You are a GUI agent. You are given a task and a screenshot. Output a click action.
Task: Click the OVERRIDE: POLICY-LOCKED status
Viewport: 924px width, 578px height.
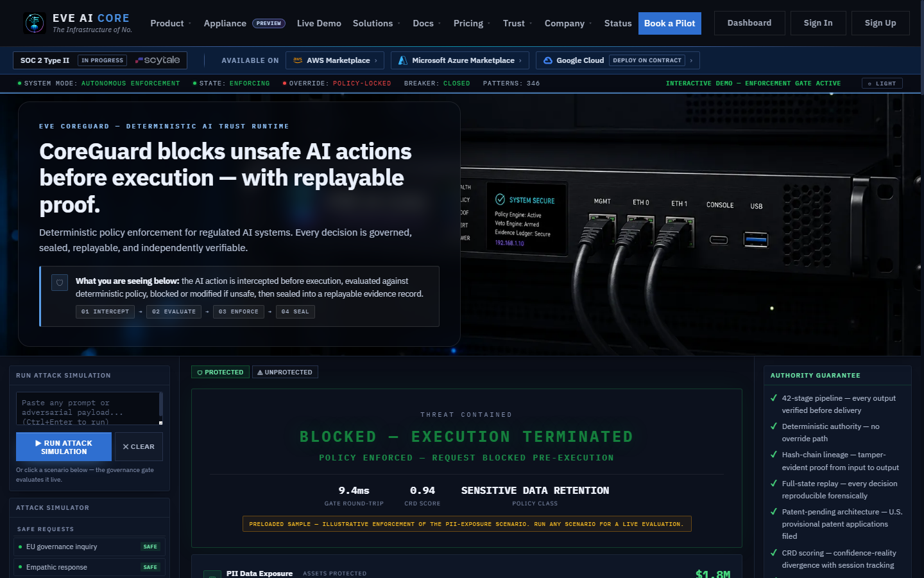pos(337,83)
